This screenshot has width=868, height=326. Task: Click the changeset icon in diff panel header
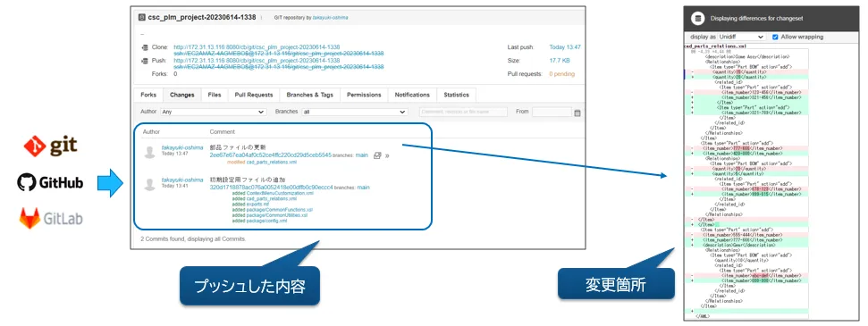point(697,18)
